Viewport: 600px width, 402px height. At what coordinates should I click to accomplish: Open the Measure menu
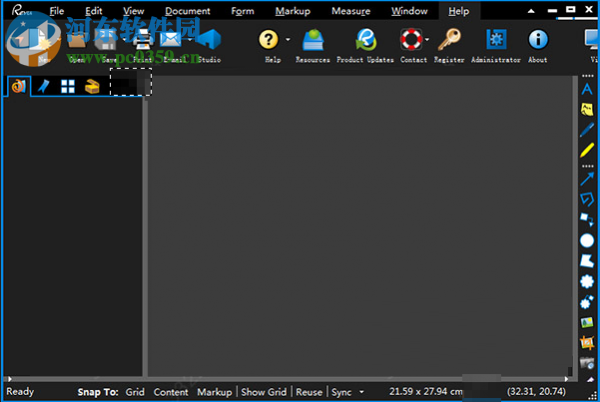[351, 11]
